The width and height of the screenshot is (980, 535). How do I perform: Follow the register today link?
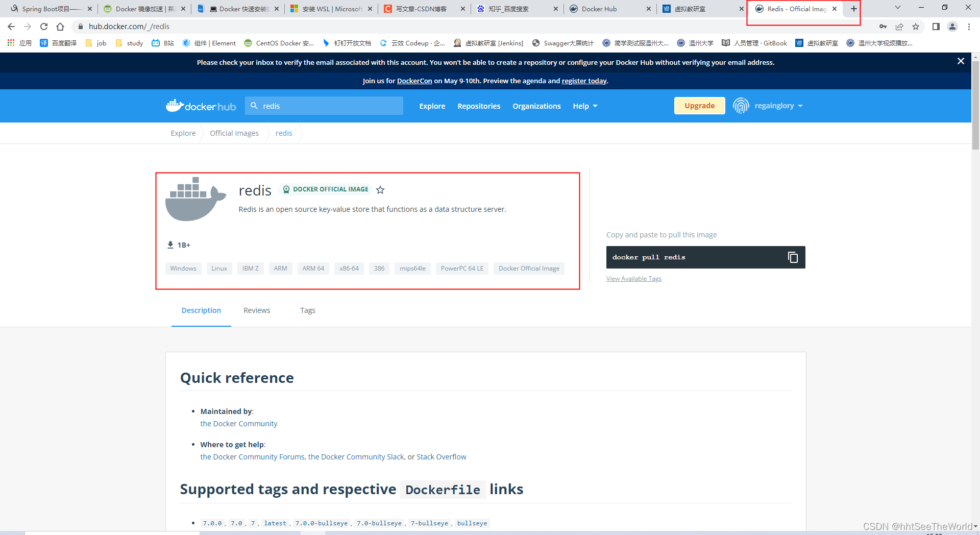tap(584, 81)
